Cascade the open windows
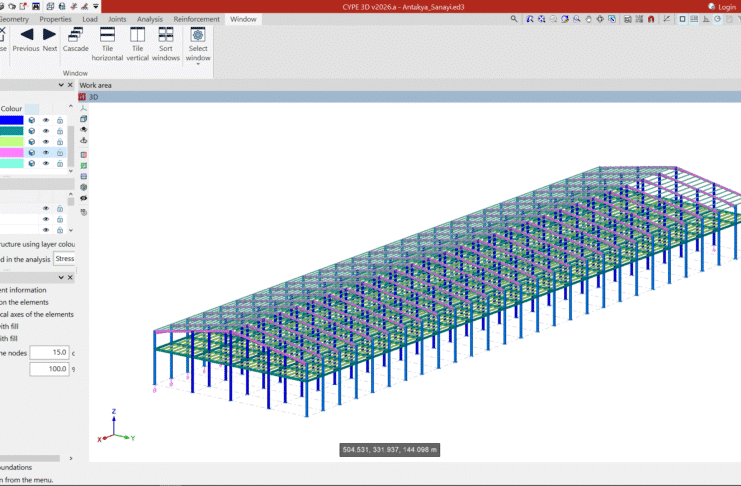 tap(76, 40)
